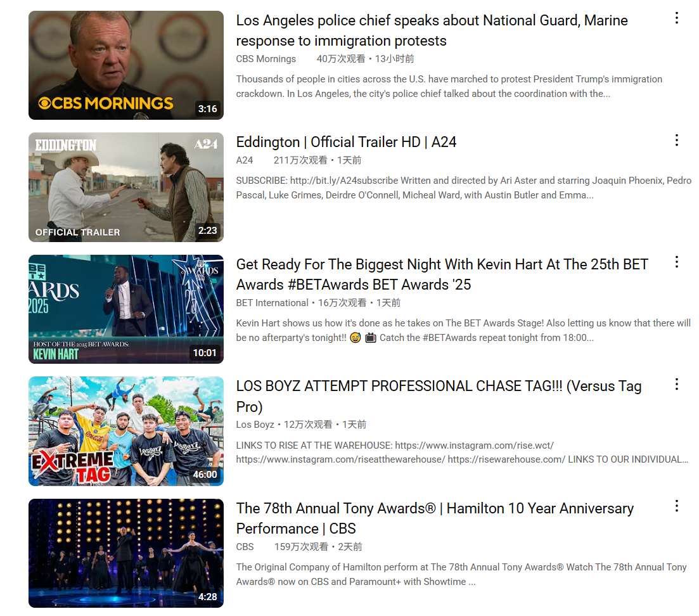Open more options for Los Angeles police chief video

click(676, 18)
